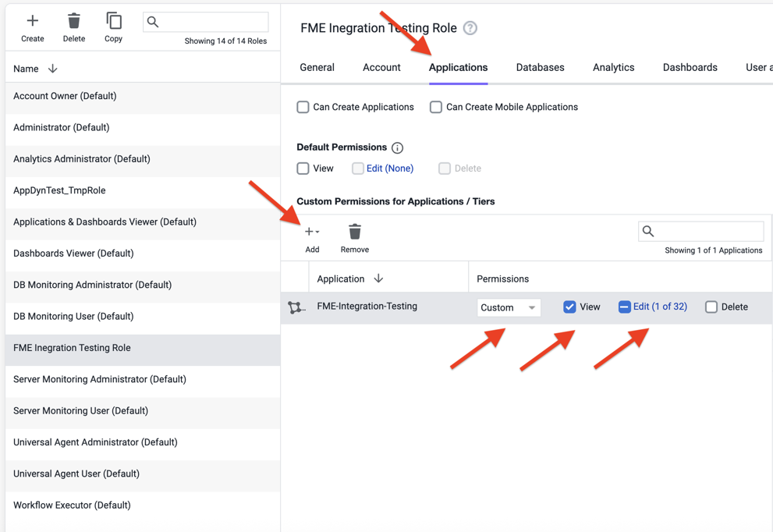Click the FME-Integration-Testing application icon
The image size is (773, 532).
296,307
